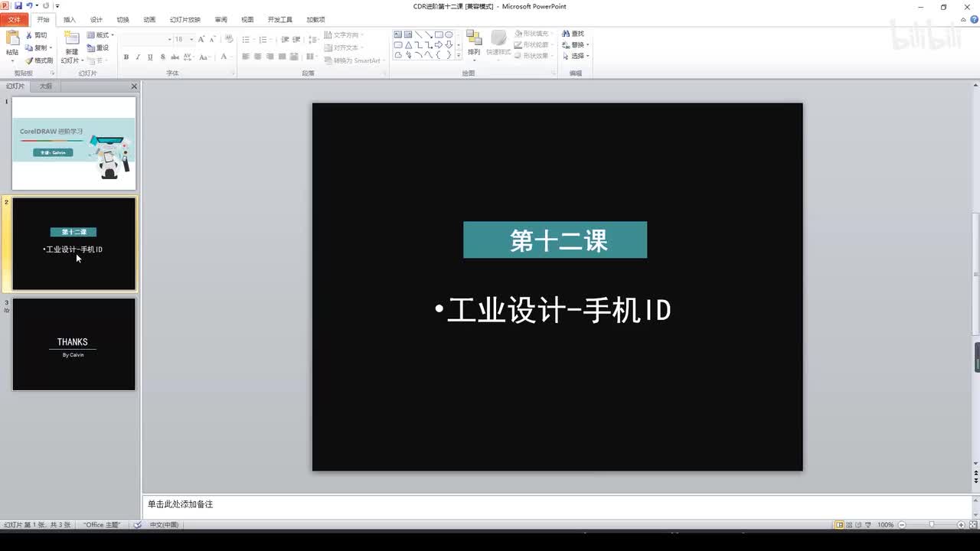
Task: Toggle Underline formatting
Action: click(150, 57)
